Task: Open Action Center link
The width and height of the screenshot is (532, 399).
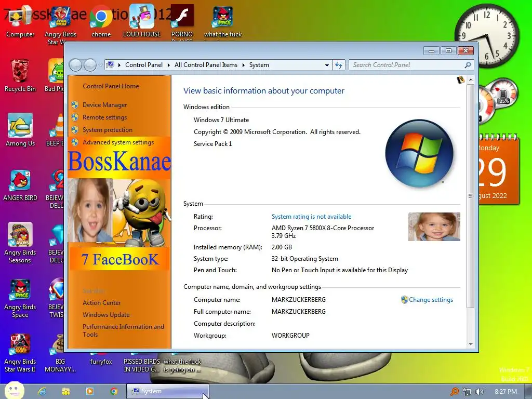Action: (x=102, y=303)
